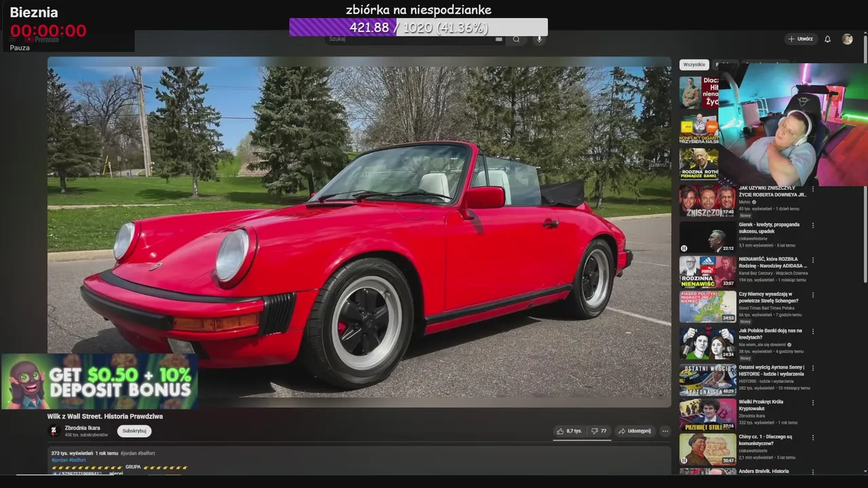Dislike the video showing 77
The width and height of the screenshot is (868, 488).
[x=599, y=431]
